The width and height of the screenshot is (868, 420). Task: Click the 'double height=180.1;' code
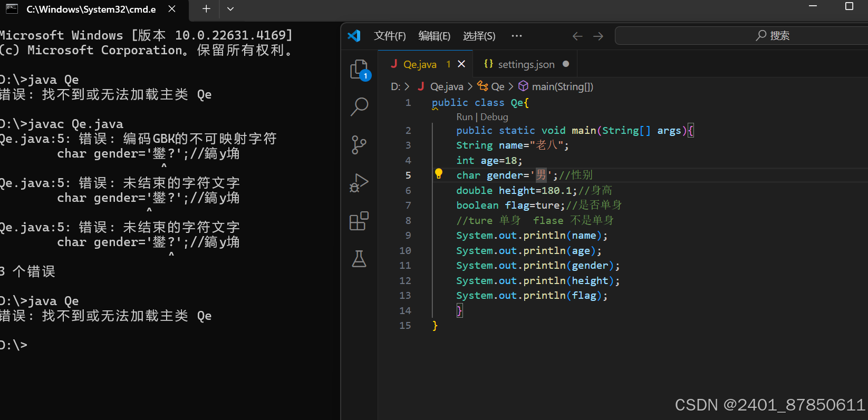(517, 190)
